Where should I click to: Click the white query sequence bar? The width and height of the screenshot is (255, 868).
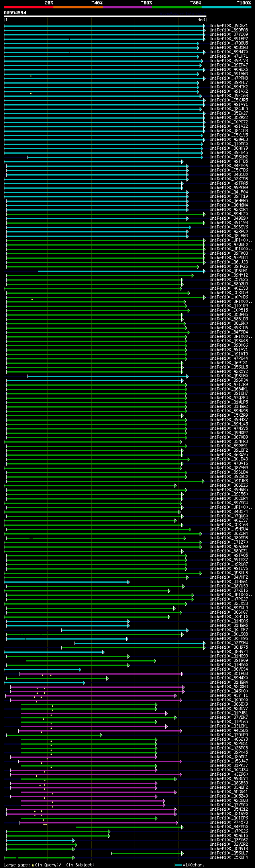(x=105, y=16)
